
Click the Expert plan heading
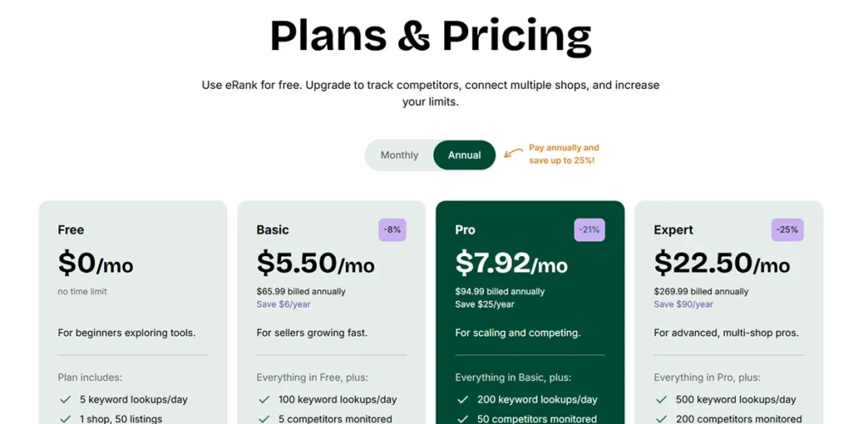(674, 230)
